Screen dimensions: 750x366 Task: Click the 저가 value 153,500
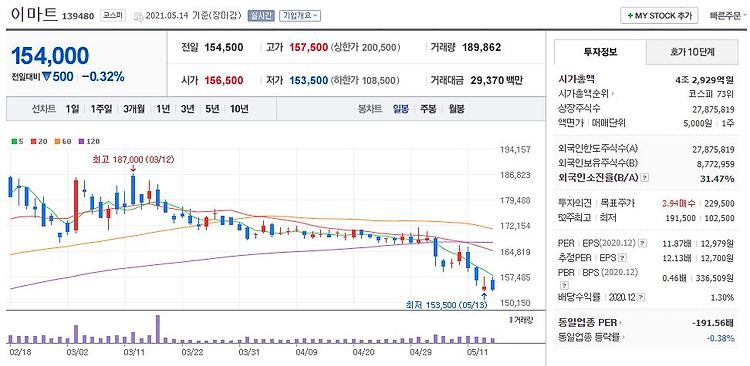(309, 80)
